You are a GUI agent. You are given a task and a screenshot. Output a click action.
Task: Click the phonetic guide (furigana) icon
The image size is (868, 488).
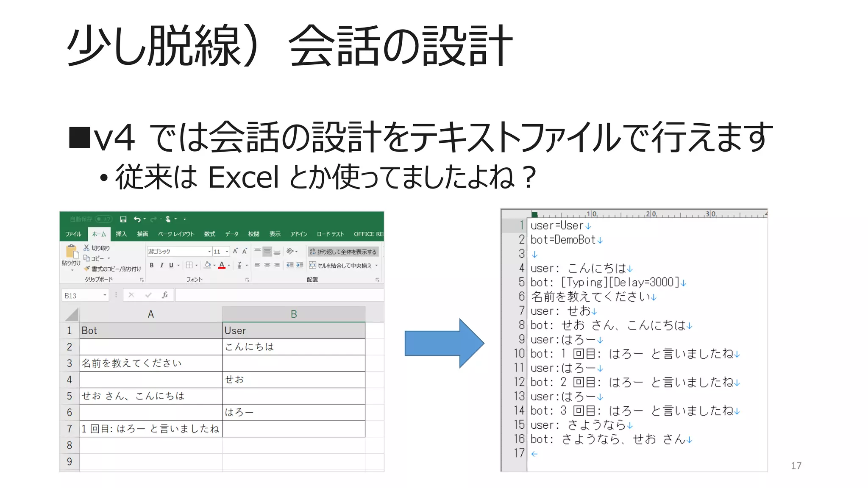(239, 265)
